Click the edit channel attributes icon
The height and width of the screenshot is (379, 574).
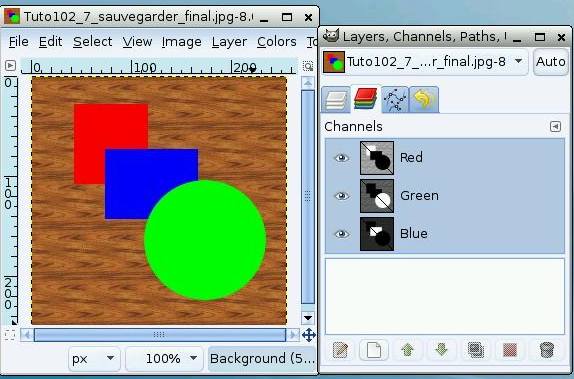coord(340,350)
